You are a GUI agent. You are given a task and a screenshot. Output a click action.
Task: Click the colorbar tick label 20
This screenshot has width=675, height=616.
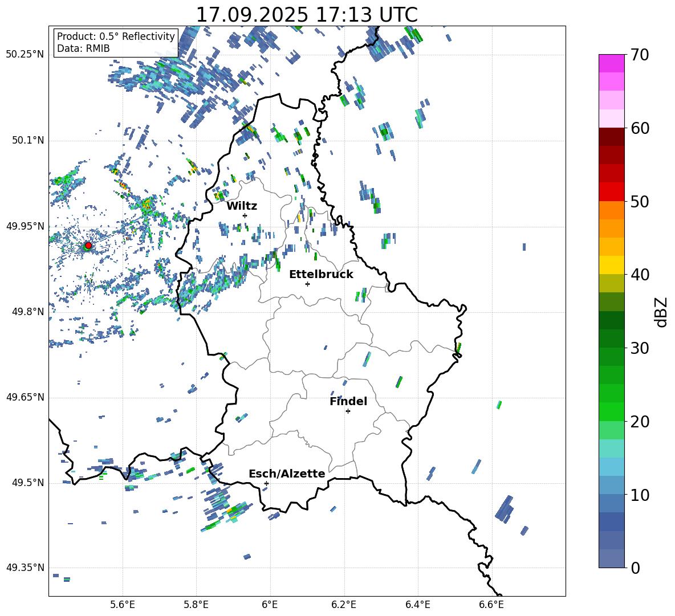(x=640, y=422)
